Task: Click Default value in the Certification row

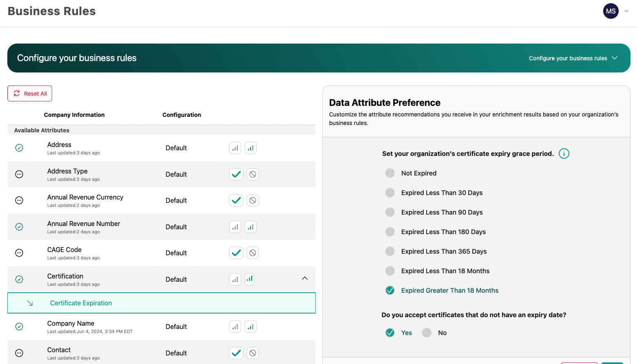Action: point(176,279)
